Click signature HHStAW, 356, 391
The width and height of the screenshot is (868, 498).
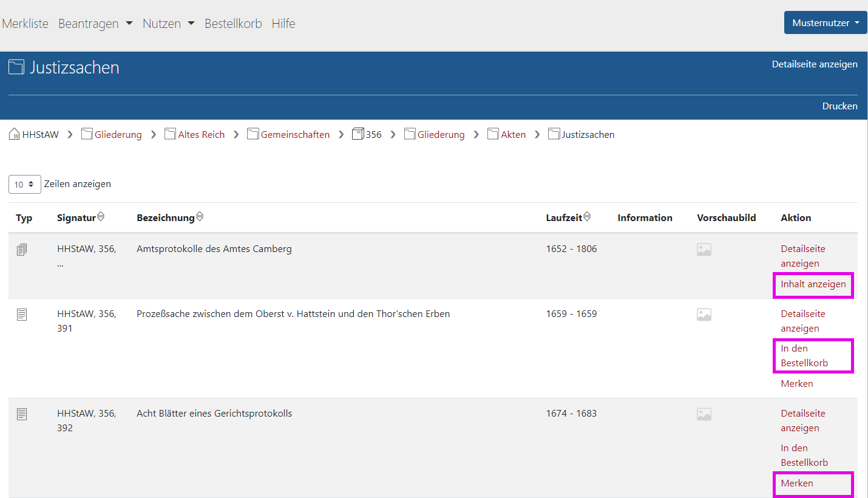pyautogui.click(x=87, y=321)
